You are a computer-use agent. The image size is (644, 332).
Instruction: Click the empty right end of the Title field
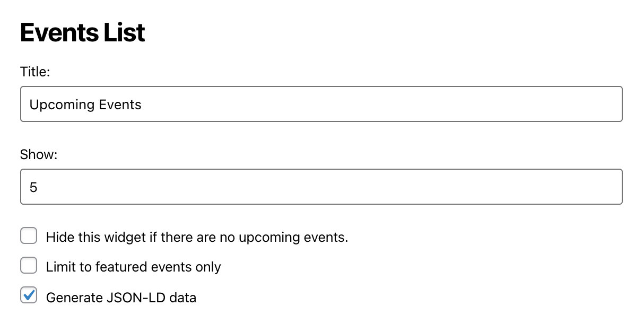coord(584,104)
